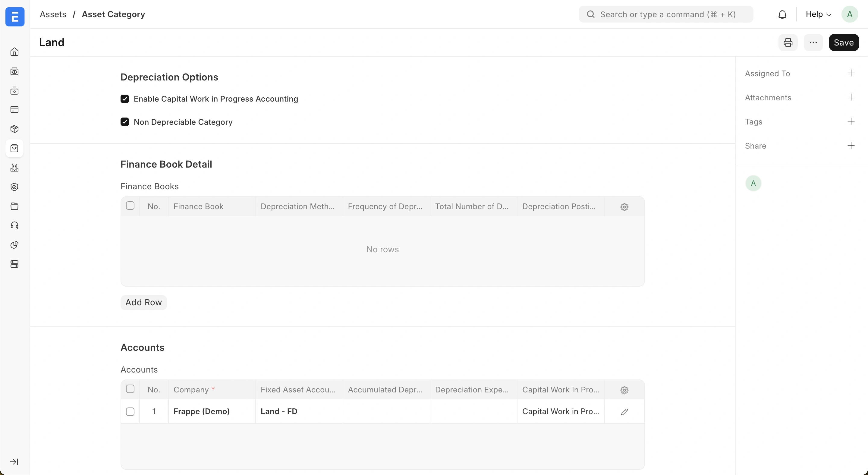868x475 pixels.
Task: Open the notifications bell
Action: point(782,14)
